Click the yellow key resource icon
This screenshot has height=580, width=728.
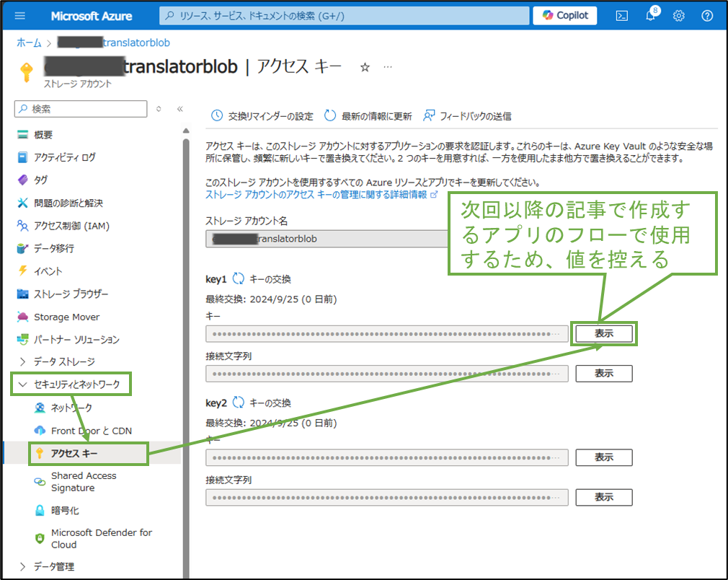(x=26, y=72)
